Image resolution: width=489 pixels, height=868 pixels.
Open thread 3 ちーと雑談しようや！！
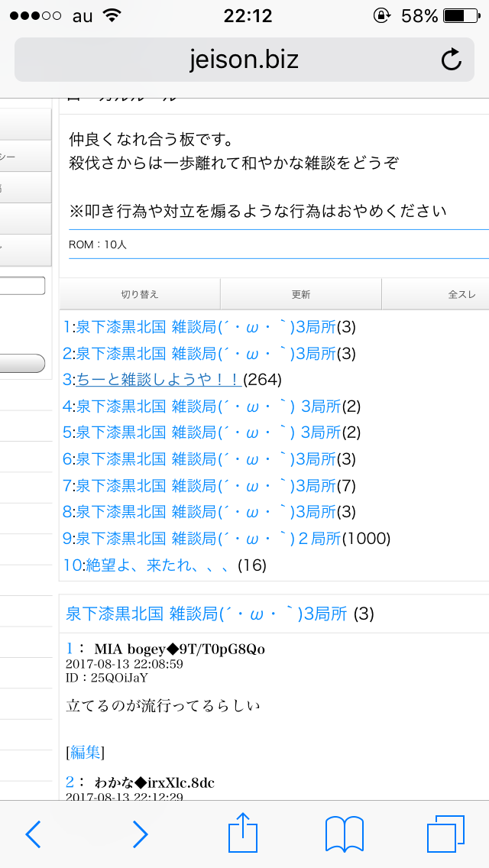pos(159,380)
